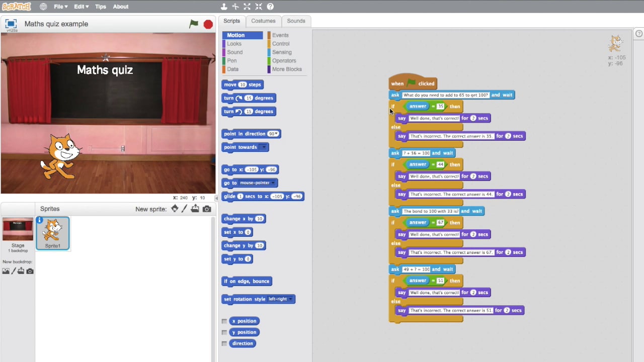Start the project with the green flag
The width and height of the screenshot is (644, 362).
(194, 24)
